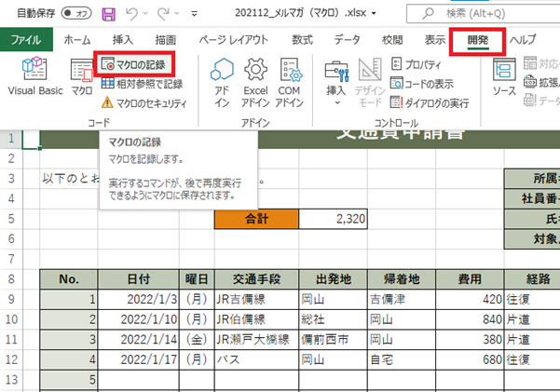
Task: Click コードの表示 button
Action: tap(422, 84)
